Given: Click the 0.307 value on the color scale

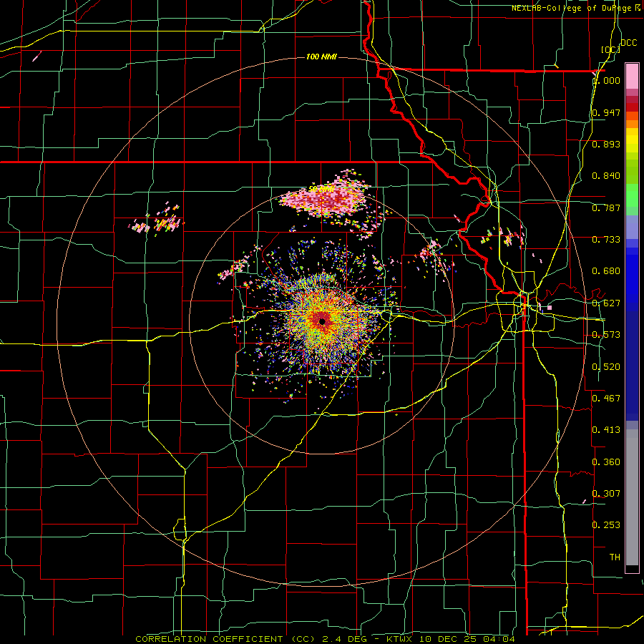Looking at the screenshot, I should click(606, 493).
